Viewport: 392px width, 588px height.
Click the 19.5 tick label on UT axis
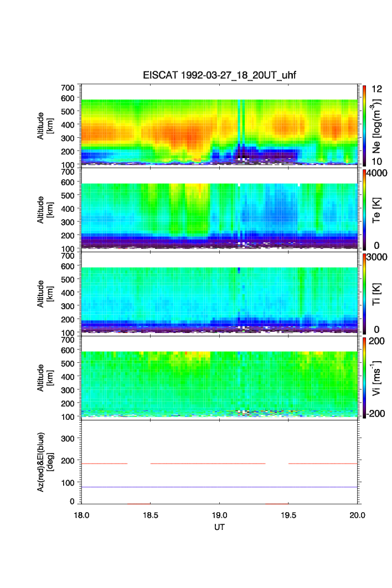[288, 515]
